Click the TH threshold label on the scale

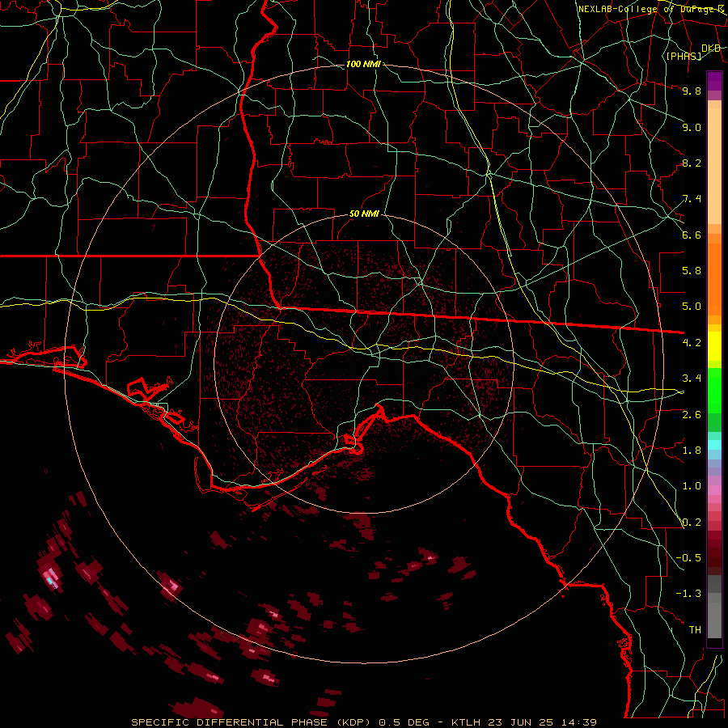695,630
